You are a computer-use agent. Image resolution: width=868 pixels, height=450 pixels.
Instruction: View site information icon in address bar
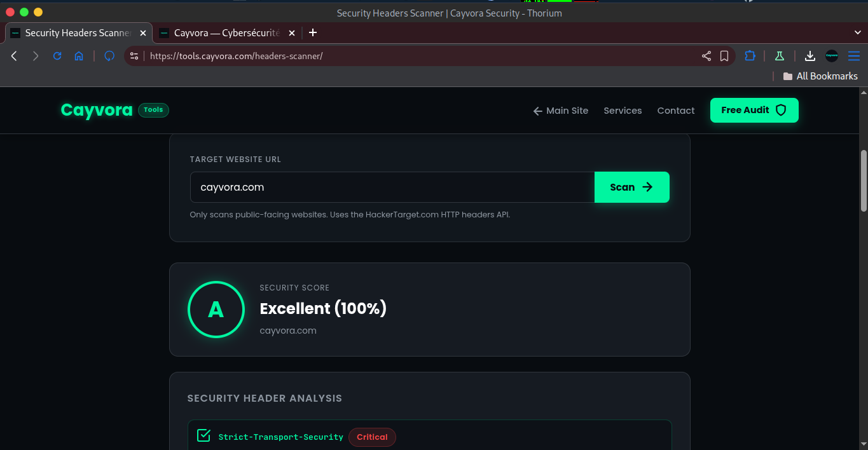(x=134, y=56)
